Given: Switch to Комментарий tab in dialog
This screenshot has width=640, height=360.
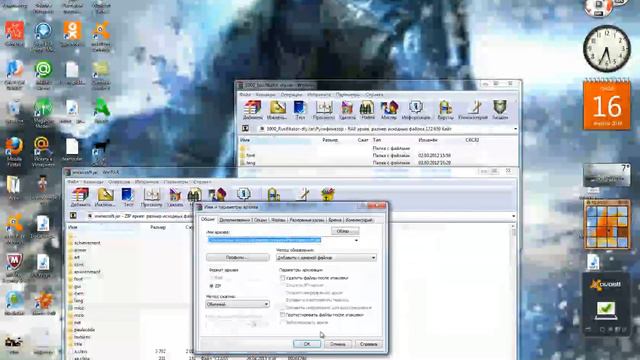Looking at the screenshot, I should 359,220.
